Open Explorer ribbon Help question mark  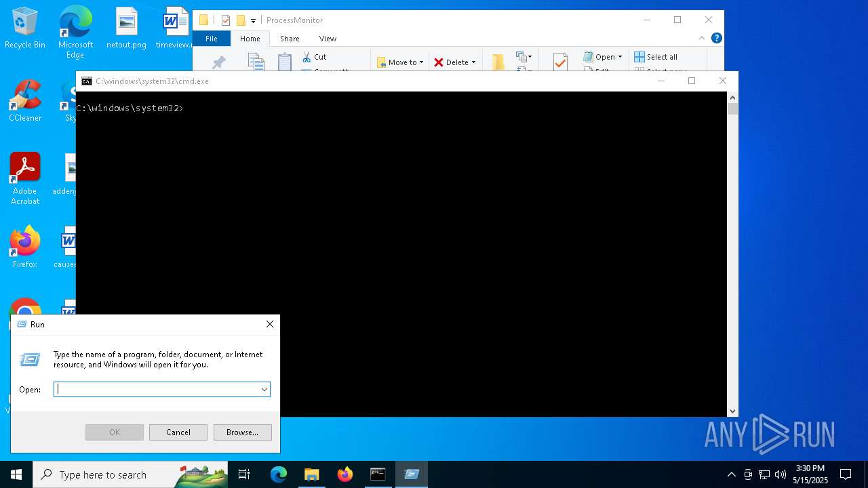pyautogui.click(x=716, y=38)
